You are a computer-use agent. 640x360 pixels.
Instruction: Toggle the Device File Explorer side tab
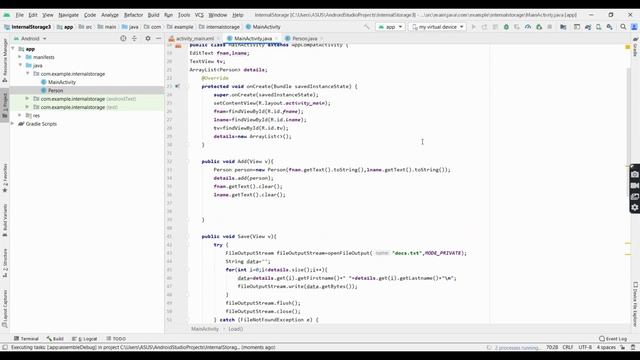[x=636, y=304]
